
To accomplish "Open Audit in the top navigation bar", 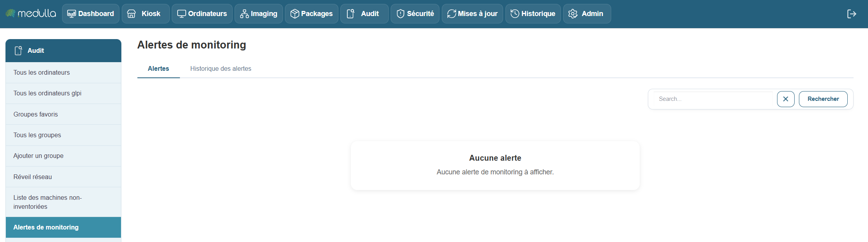I will tap(364, 14).
